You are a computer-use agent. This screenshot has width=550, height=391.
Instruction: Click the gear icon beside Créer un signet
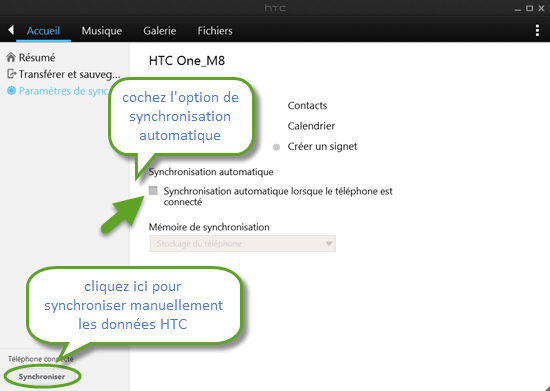pyautogui.click(x=276, y=147)
